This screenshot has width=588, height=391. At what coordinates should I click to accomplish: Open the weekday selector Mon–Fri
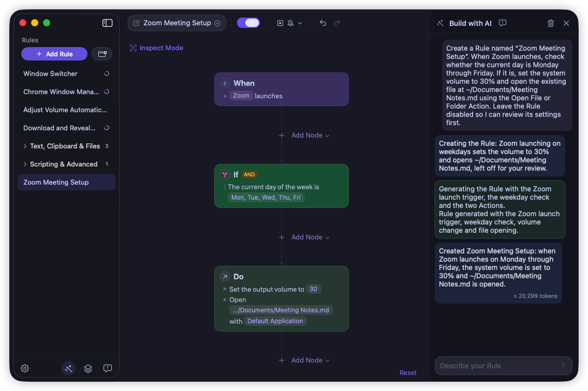(x=266, y=198)
